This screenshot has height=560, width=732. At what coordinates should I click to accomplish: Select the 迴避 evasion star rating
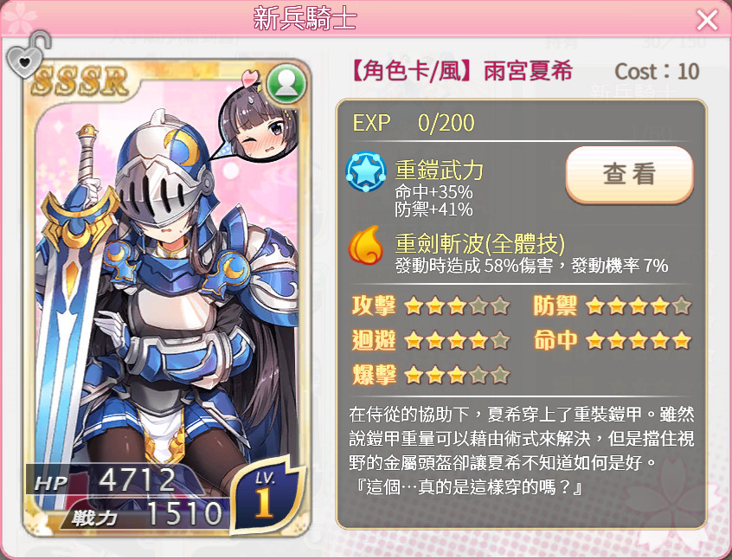[430, 340]
